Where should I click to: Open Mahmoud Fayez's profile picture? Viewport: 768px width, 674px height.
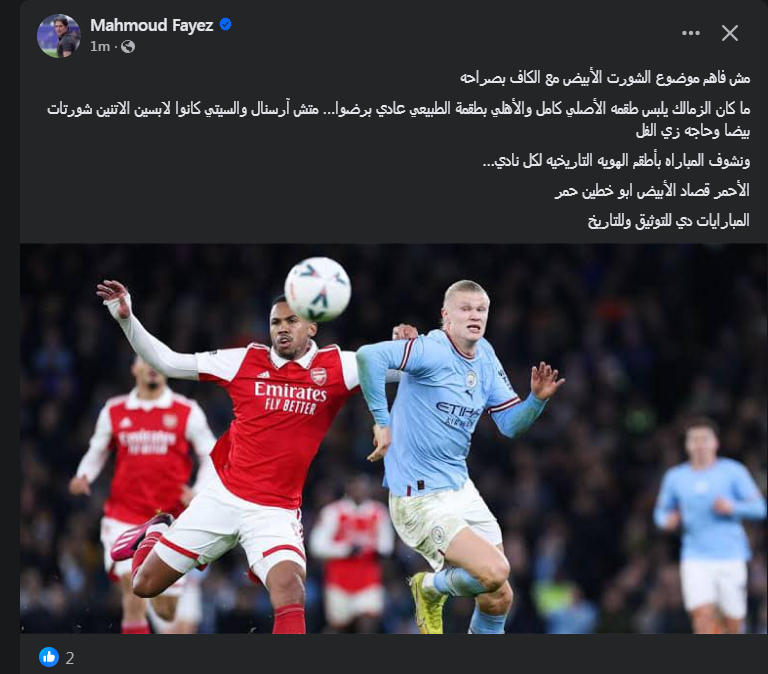click(x=59, y=36)
